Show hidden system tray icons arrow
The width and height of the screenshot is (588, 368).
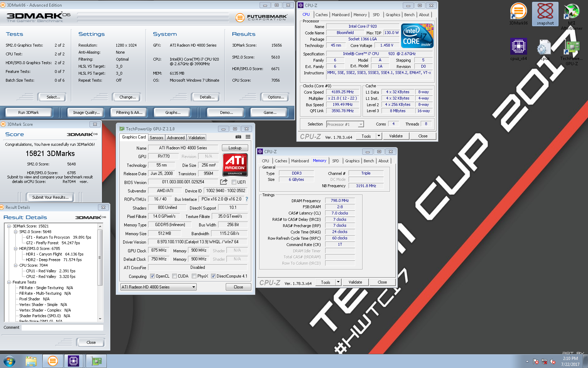click(x=527, y=361)
